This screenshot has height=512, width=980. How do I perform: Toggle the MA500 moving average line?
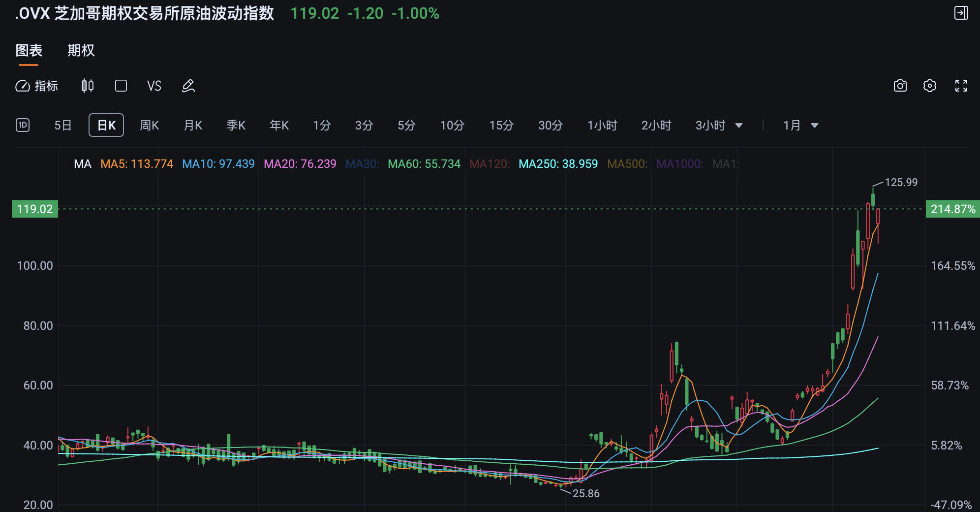click(627, 164)
